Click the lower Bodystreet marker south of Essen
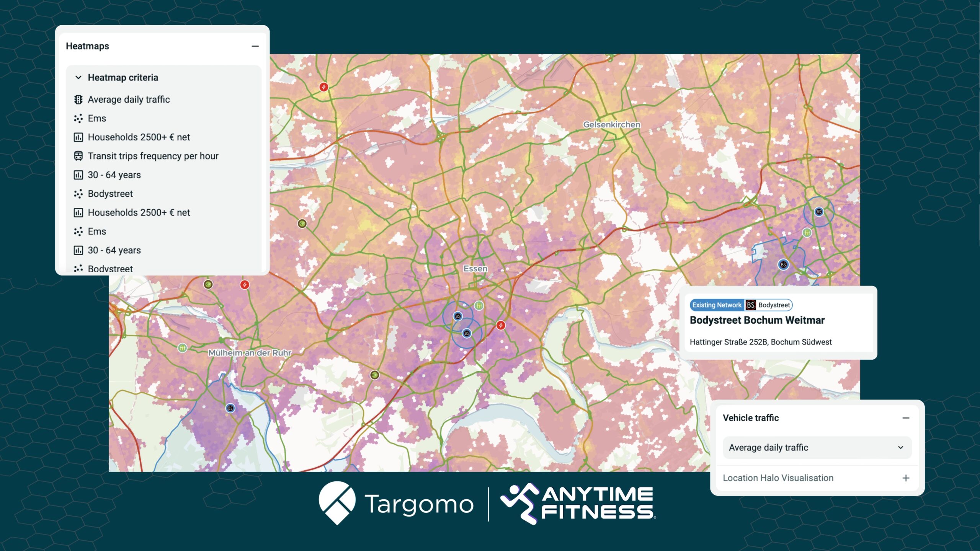The width and height of the screenshot is (980, 551). pos(467,333)
